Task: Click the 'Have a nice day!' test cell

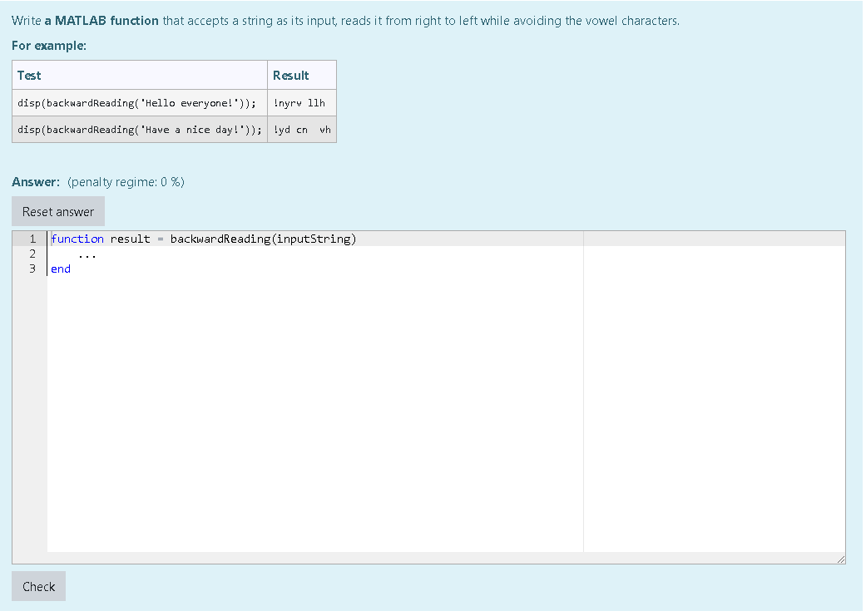Action: click(x=136, y=130)
